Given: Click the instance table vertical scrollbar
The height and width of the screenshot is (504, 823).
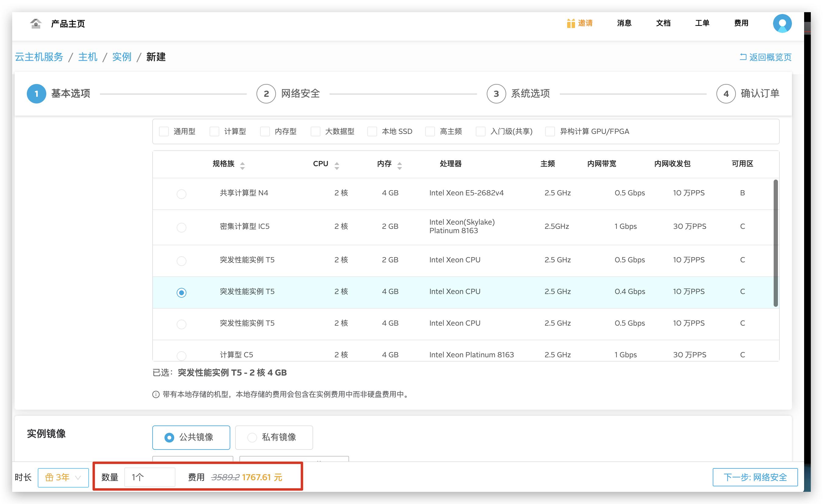Looking at the screenshot, I should tap(775, 243).
